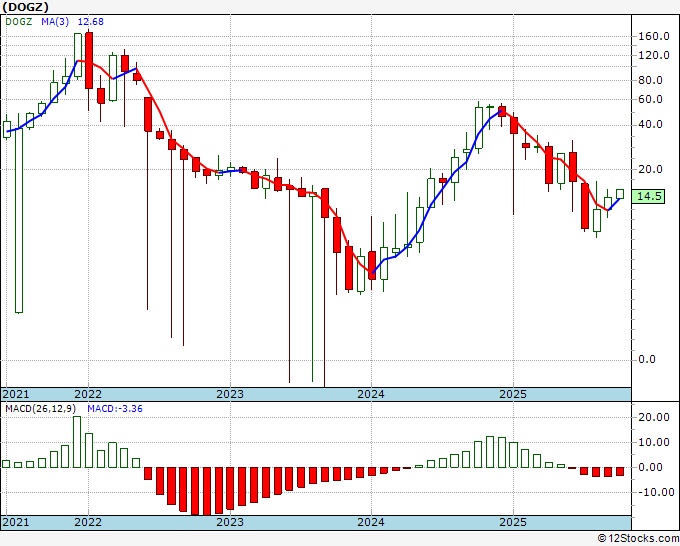Click the 160.0 price axis label
Image resolution: width=680 pixels, height=546 pixels.
(x=654, y=36)
